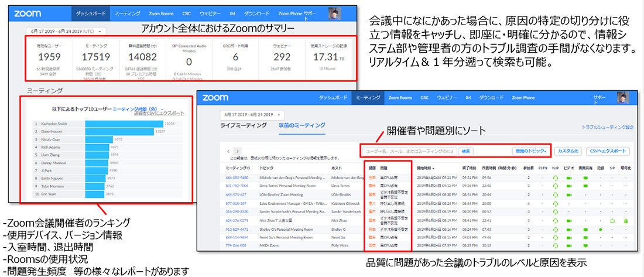Click screen share icon for meeting 913-829-4471
Viewport: 644px width, 277px height.
click(585, 230)
